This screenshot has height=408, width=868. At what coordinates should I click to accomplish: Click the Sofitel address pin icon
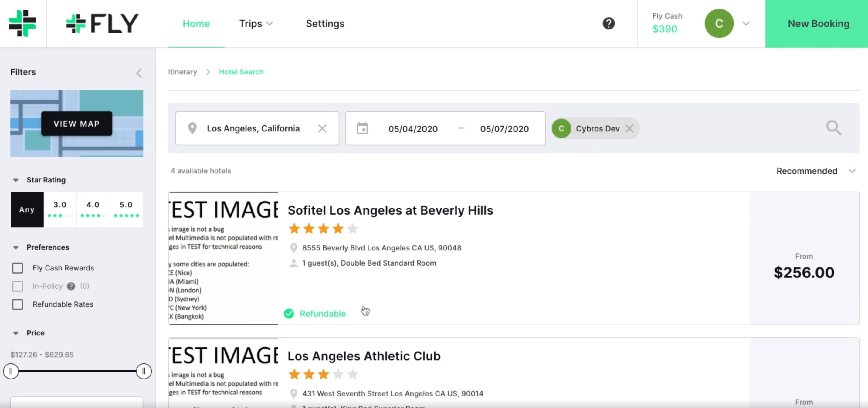pos(293,248)
